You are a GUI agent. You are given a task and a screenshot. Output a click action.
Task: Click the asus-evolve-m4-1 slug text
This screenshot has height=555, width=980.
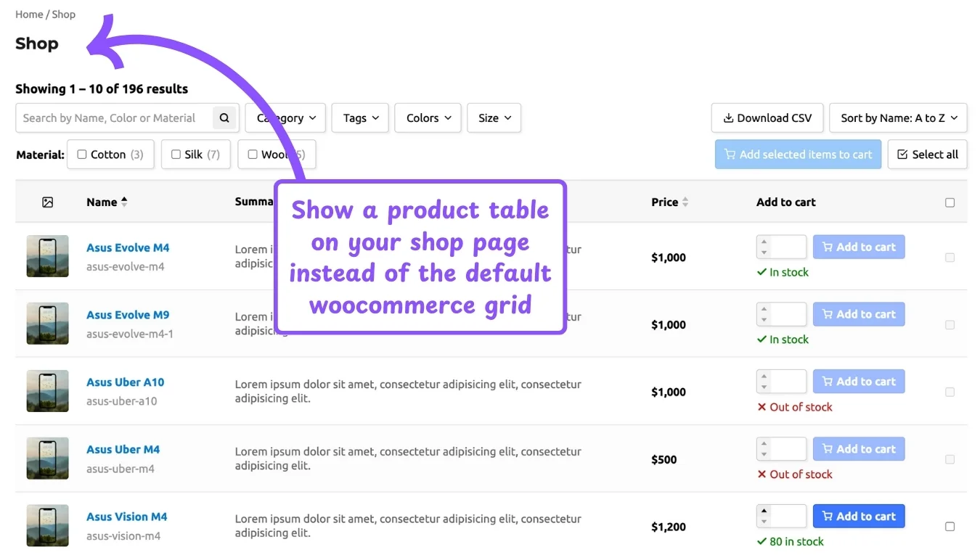(x=130, y=334)
